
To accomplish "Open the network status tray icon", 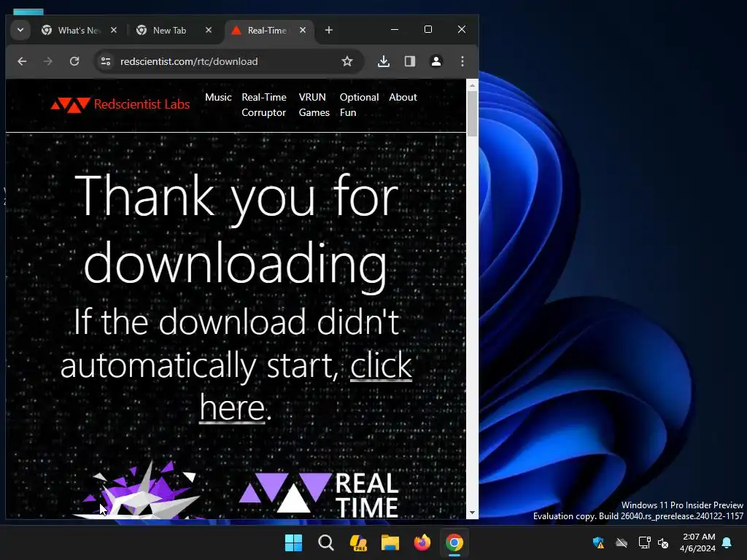I will point(644,542).
